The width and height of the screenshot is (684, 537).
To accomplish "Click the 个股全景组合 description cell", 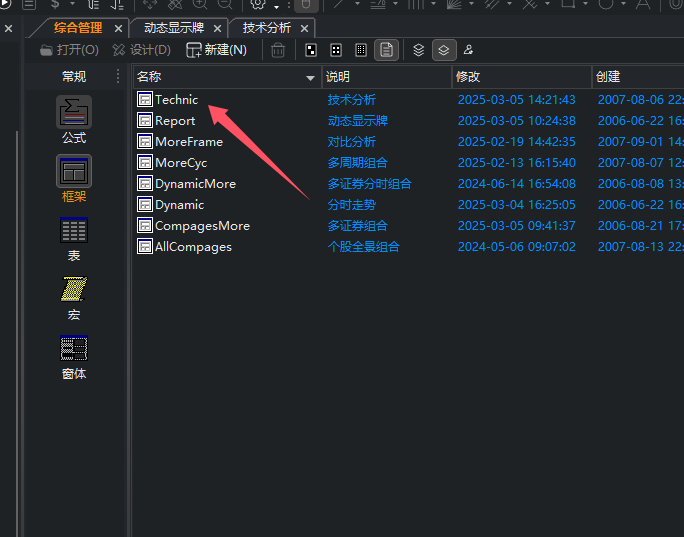I will pos(363,246).
